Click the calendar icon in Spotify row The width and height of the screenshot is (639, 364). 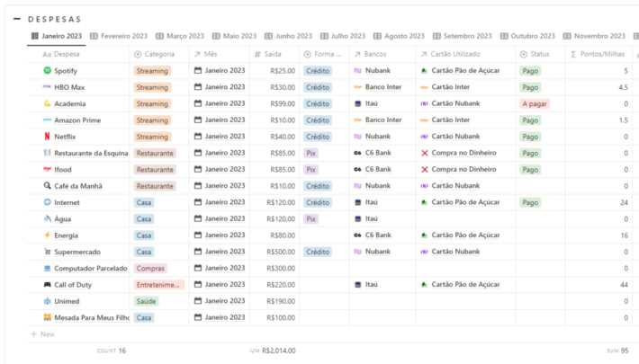pyautogui.click(x=198, y=71)
